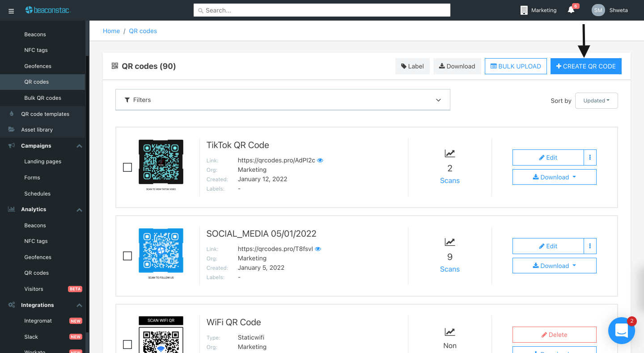
Task: Click the Integrations gear icon in the sidebar
Action: tap(11, 305)
